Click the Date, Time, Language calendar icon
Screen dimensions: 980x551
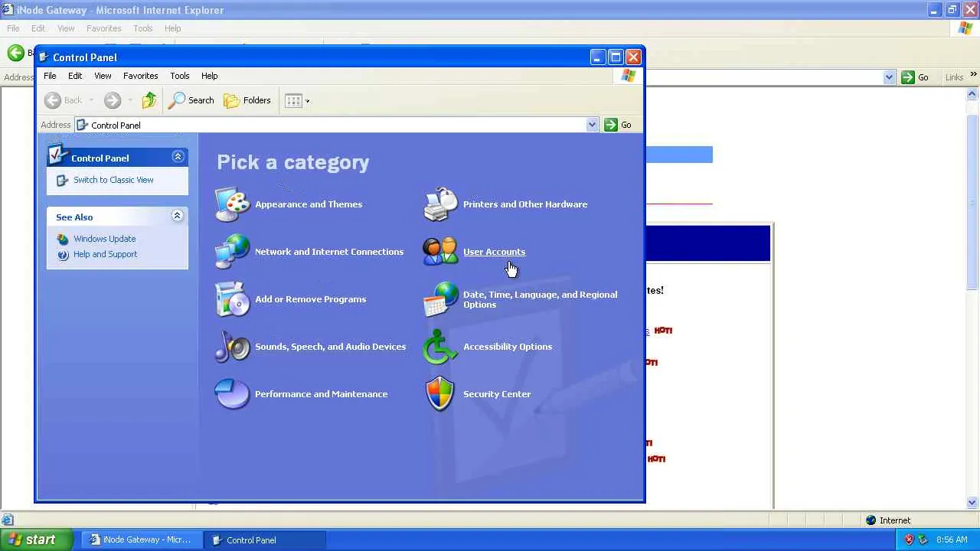click(441, 299)
